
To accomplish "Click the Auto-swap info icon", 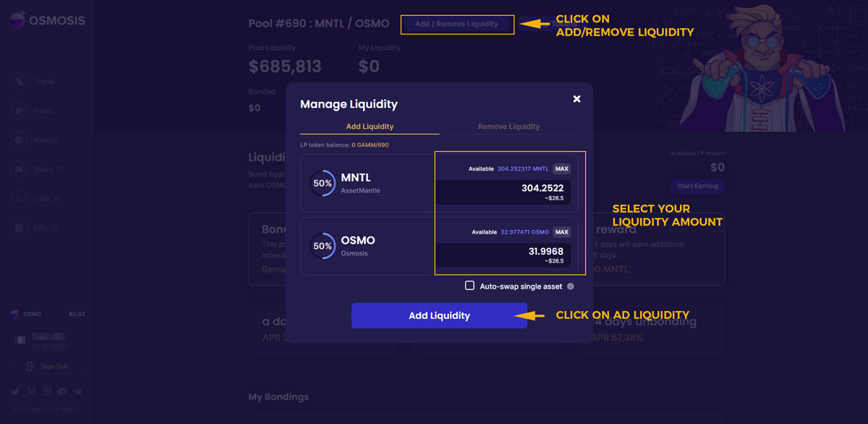I will [x=571, y=287].
